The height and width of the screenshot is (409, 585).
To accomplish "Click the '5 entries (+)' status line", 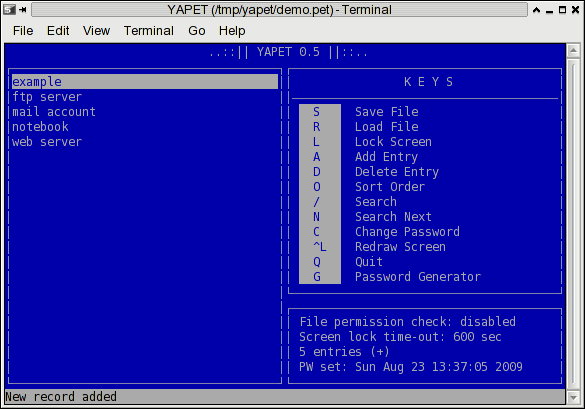I will 344,352.
